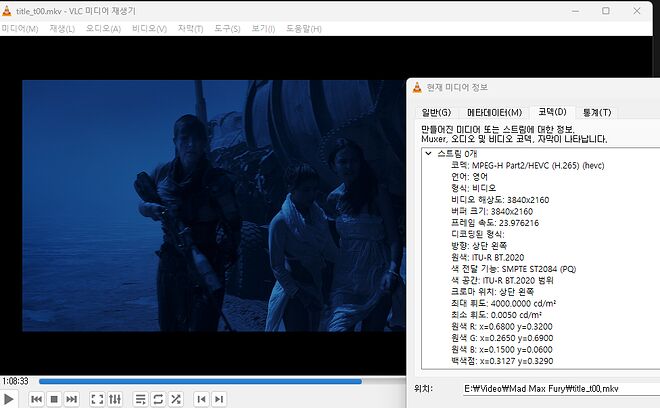Collapse the 스트림 0개 tree node
This screenshot has width=660, height=408.
(428, 154)
